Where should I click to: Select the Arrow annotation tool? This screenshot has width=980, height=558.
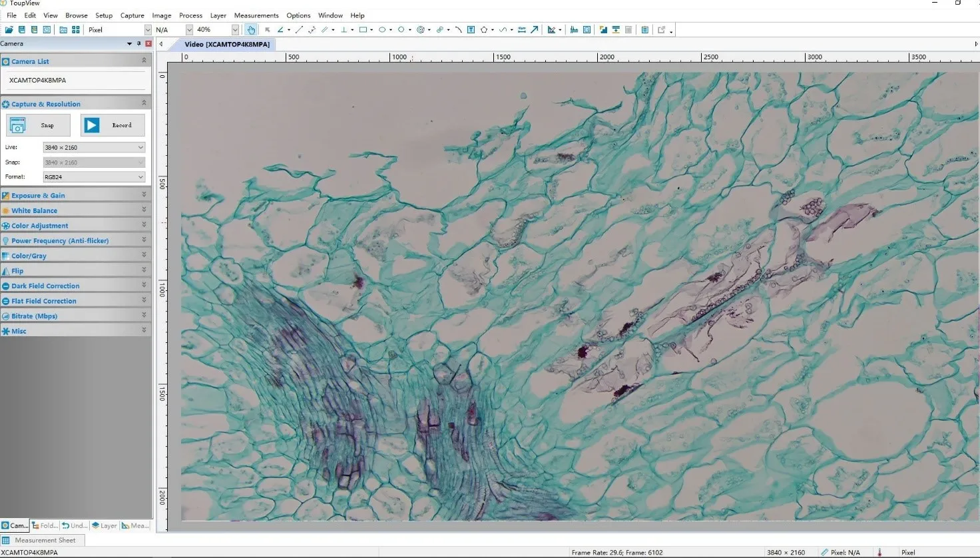[x=535, y=30]
